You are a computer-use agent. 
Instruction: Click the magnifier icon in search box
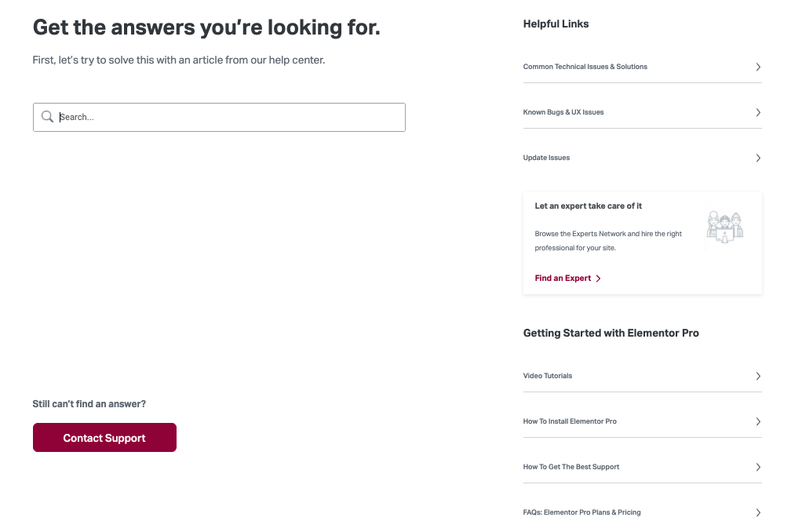click(x=47, y=117)
